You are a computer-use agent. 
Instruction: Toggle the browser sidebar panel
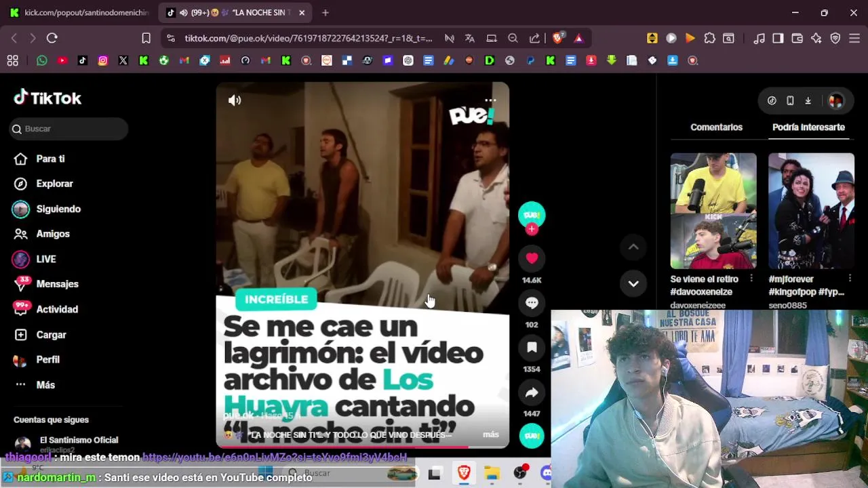778,39
